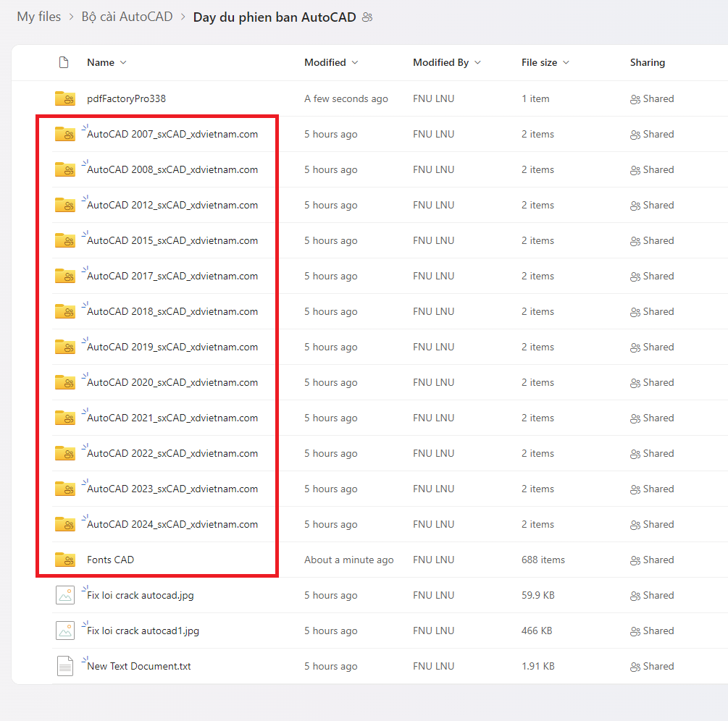Click Shared status for AutoCAD 2007 row

coord(652,134)
